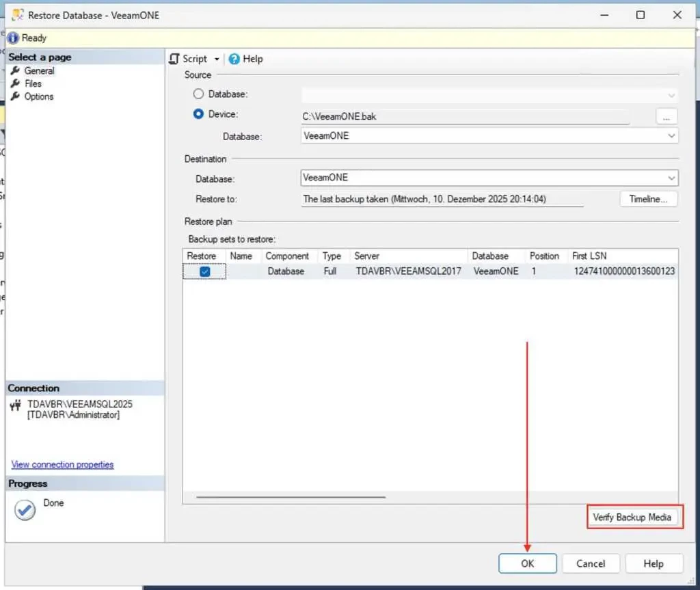Select the Options page wrench icon
This screenshot has width=700, height=590.
[15, 96]
